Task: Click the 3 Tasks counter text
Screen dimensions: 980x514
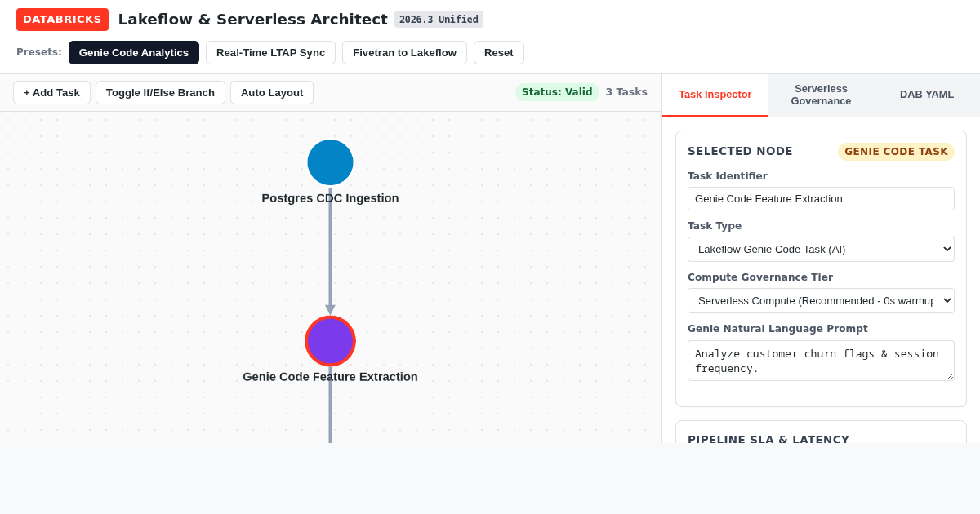Action: tap(626, 92)
